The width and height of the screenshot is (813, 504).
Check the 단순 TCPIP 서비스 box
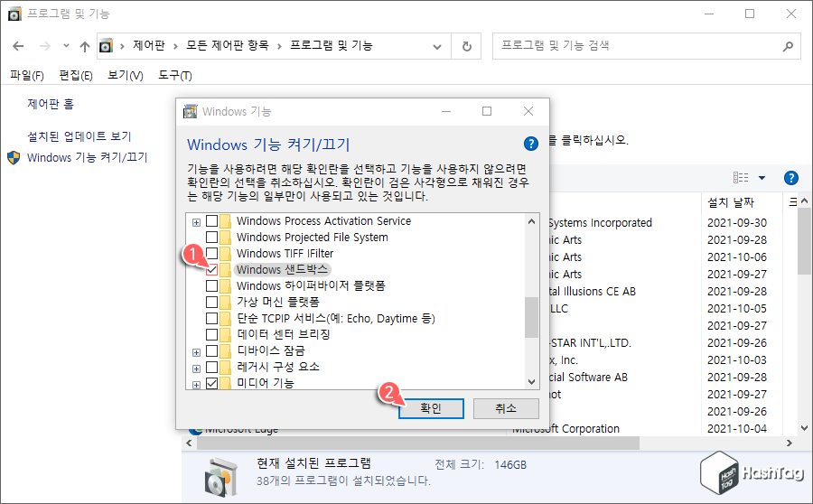211,318
